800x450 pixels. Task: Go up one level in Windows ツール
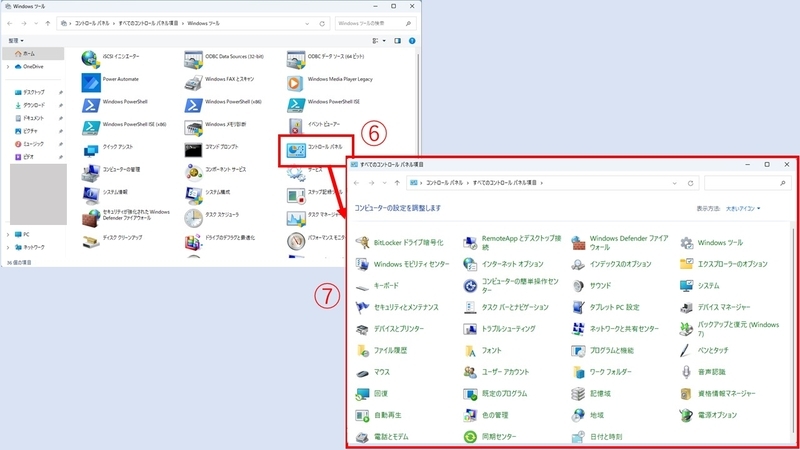tap(47, 23)
